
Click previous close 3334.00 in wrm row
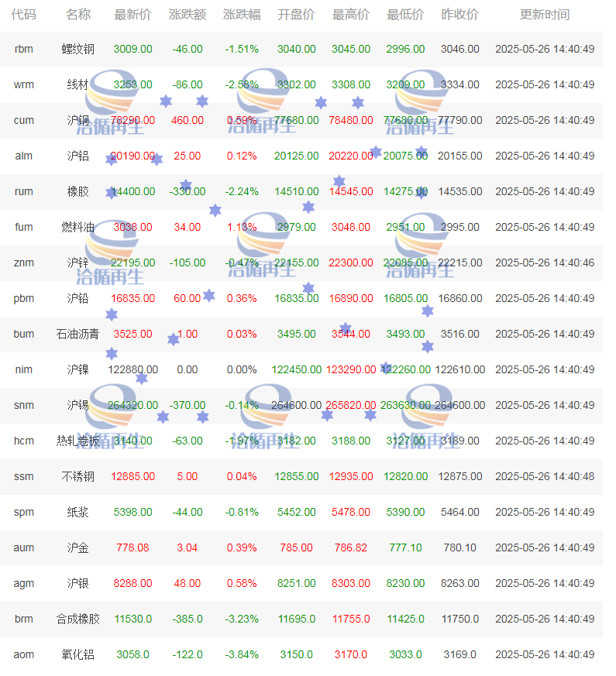click(x=459, y=85)
